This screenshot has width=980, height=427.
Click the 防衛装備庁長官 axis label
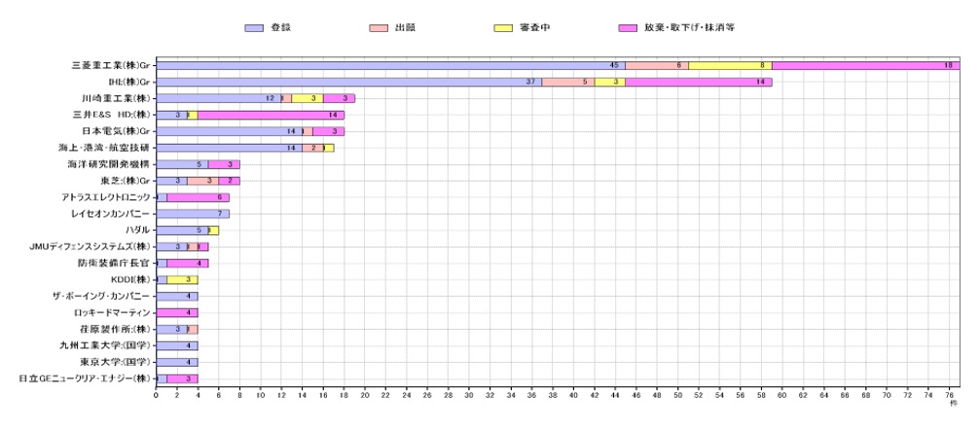tap(114, 264)
